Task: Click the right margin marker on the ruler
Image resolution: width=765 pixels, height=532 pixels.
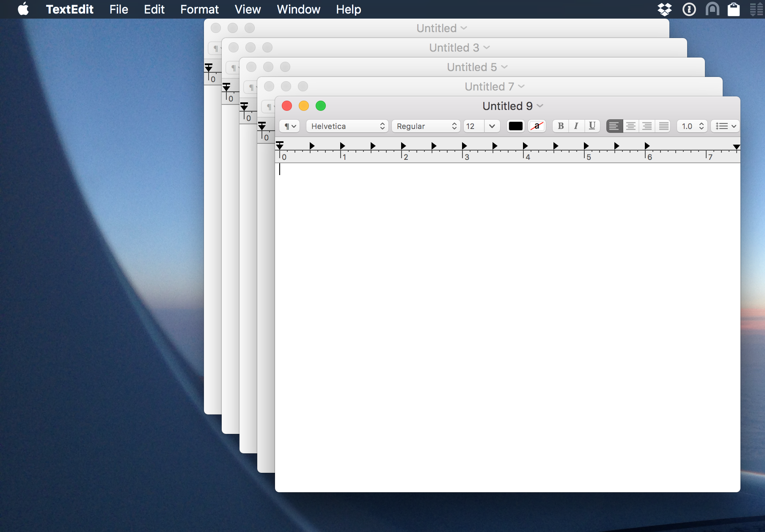Action: tap(736, 147)
